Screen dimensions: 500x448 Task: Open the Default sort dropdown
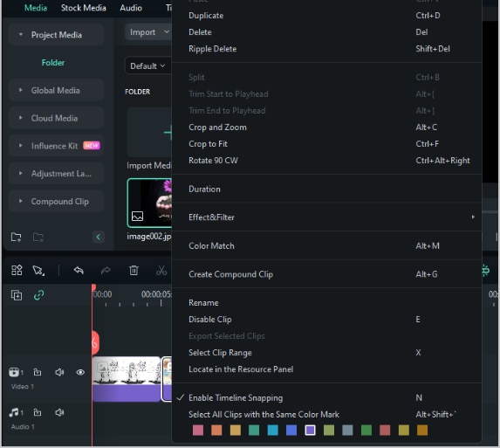[148, 65]
